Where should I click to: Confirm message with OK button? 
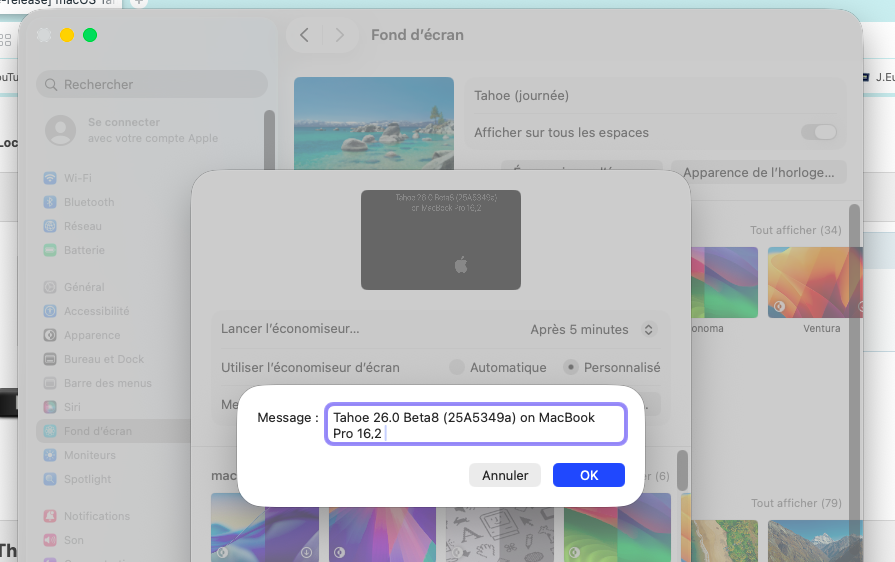pyautogui.click(x=588, y=475)
